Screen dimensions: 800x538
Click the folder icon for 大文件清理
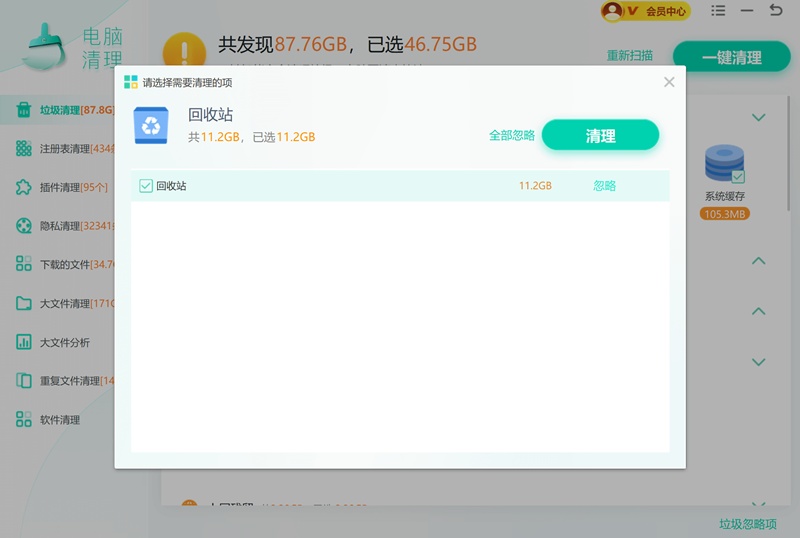pos(23,303)
